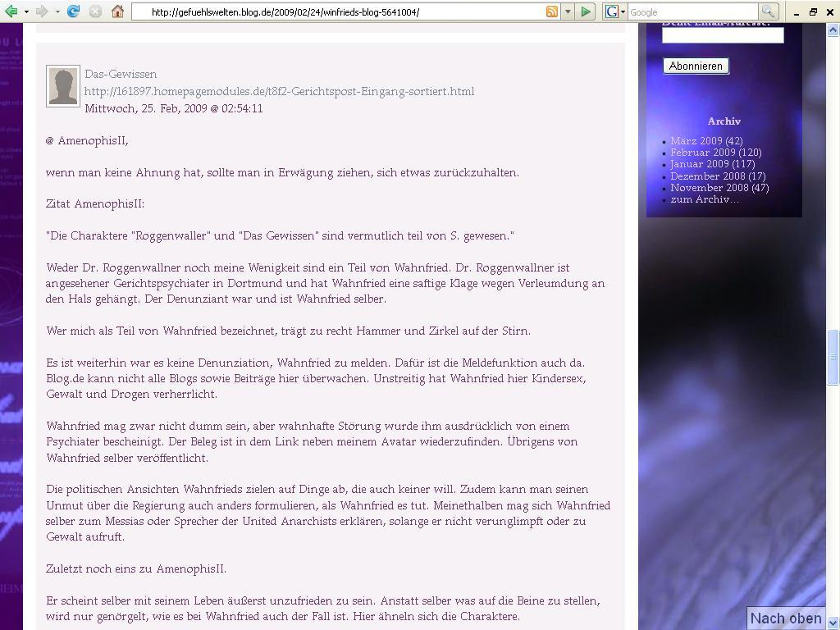Click into the email address field
Image resolution: width=840 pixels, height=630 pixels.
[x=723, y=35]
